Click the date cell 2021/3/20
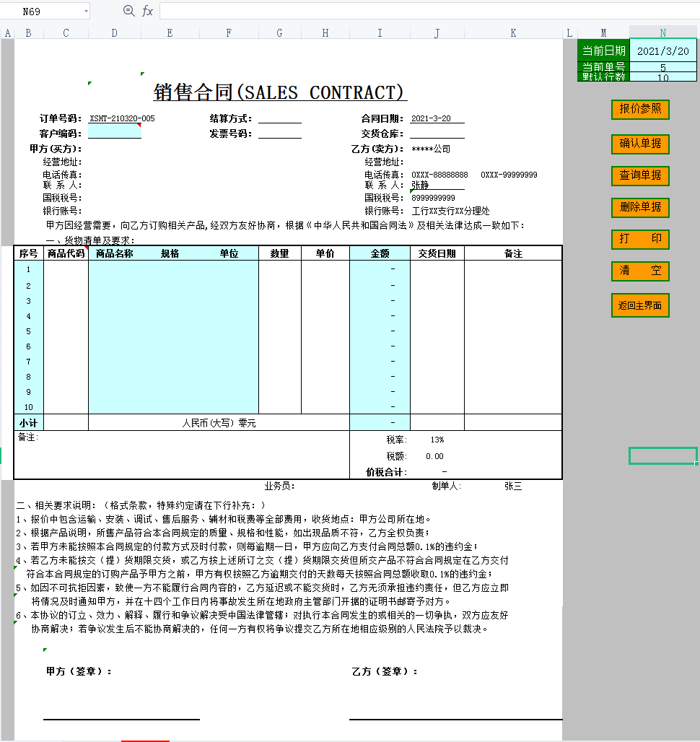 tap(662, 51)
